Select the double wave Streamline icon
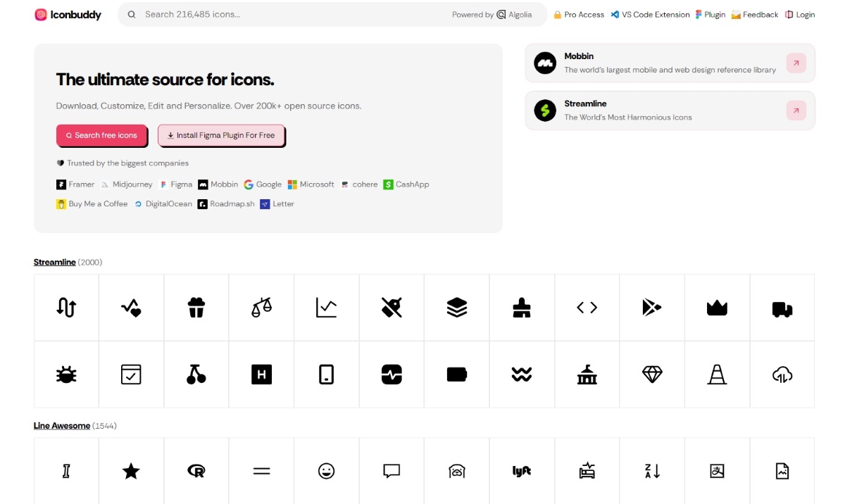This screenshot has width=845, height=504. 522,374
